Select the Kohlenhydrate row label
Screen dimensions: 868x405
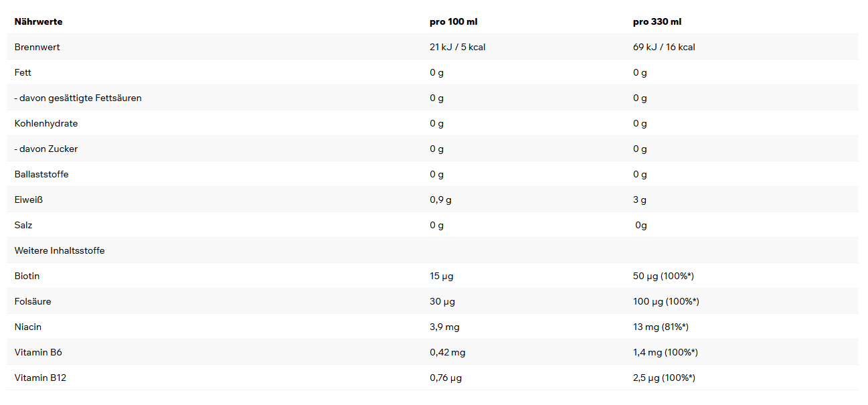pos(46,124)
